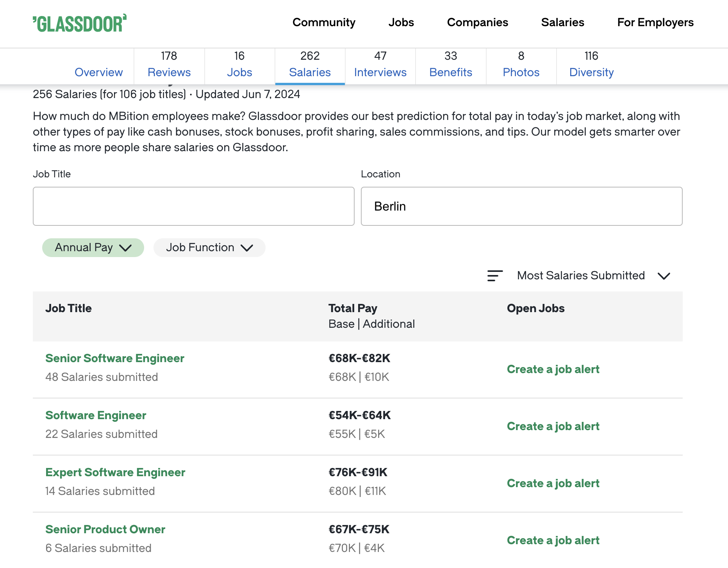Click the Open Jobs column header
Screen dimensions: 728x568
click(536, 308)
